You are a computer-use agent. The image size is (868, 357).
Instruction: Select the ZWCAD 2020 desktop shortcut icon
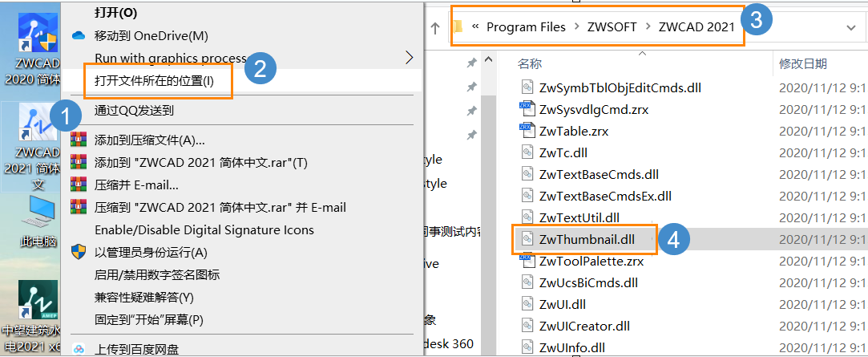[x=38, y=32]
